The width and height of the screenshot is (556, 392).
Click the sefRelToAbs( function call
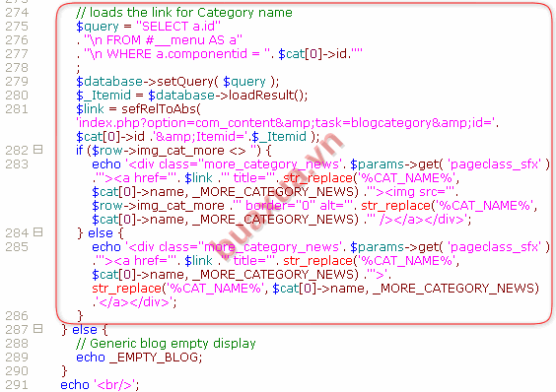point(161,109)
